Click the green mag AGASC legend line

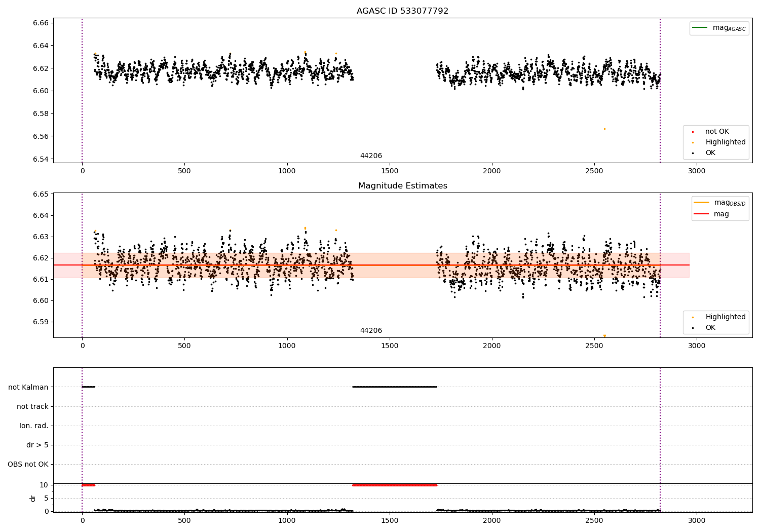tap(700, 28)
